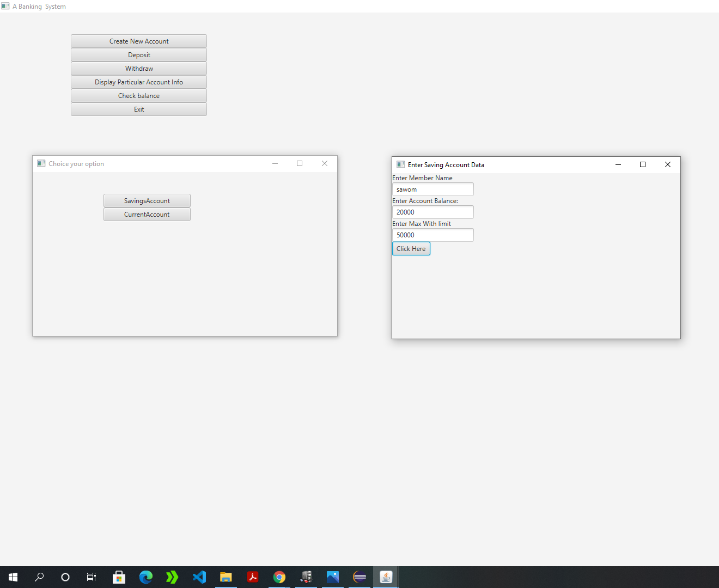
Task: Submit savings data via Click Here button
Action: (x=411, y=248)
